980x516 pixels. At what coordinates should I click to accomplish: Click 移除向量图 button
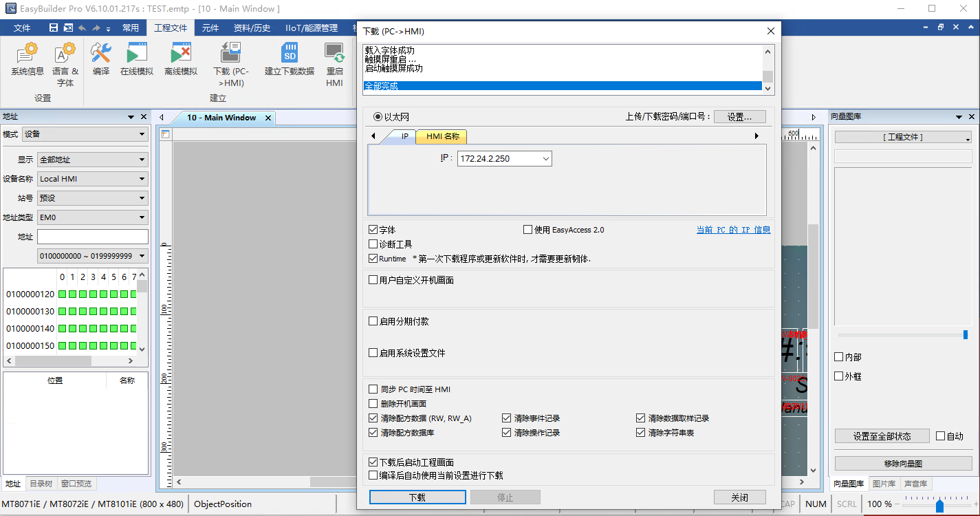click(x=904, y=463)
